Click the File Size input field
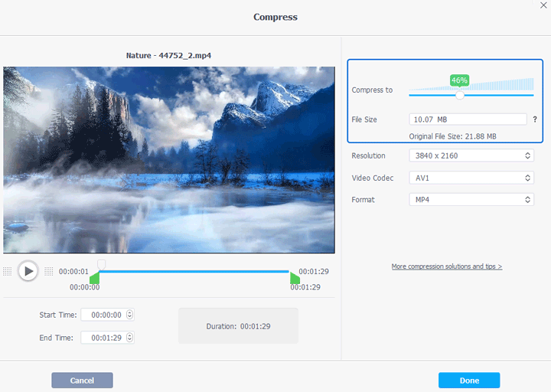Screen dimensions: 551x392 coord(468,119)
